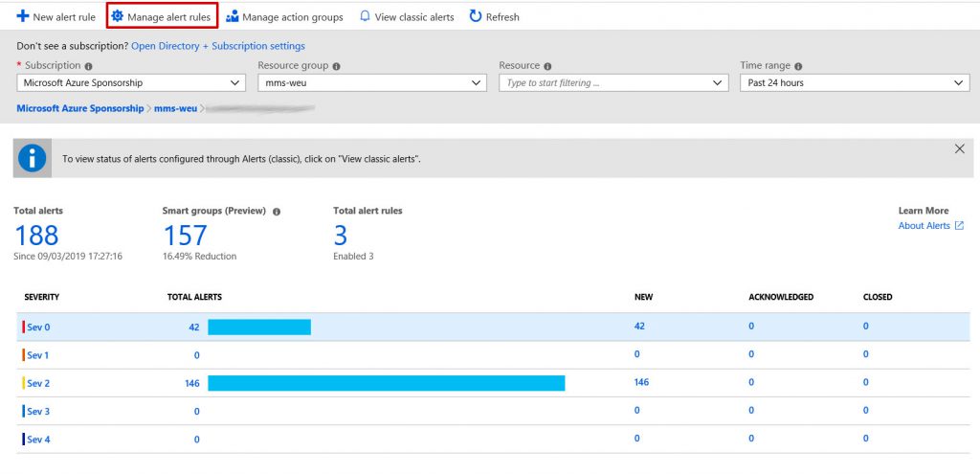
Task: Click the CLOSED column header
Action: pyautogui.click(x=878, y=297)
